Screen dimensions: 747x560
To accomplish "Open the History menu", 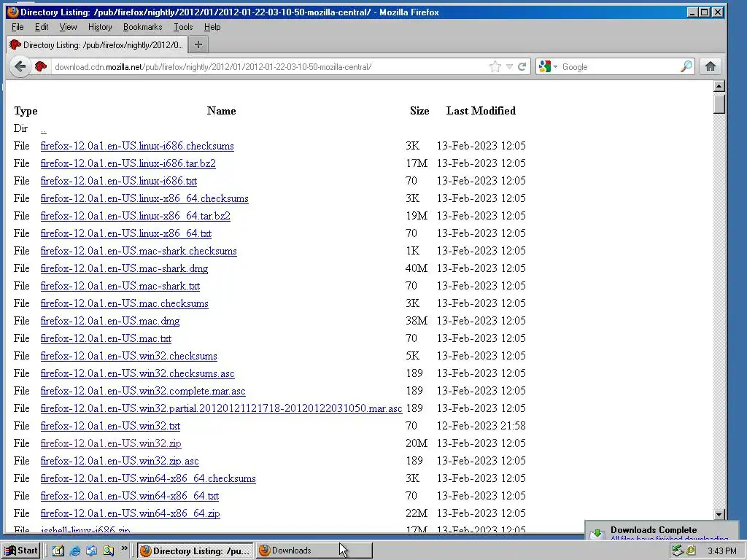I will click(x=100, y=27).
